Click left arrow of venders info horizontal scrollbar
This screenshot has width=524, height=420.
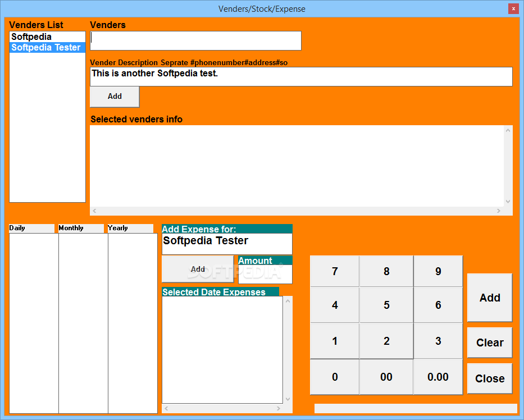coord(94,211)
